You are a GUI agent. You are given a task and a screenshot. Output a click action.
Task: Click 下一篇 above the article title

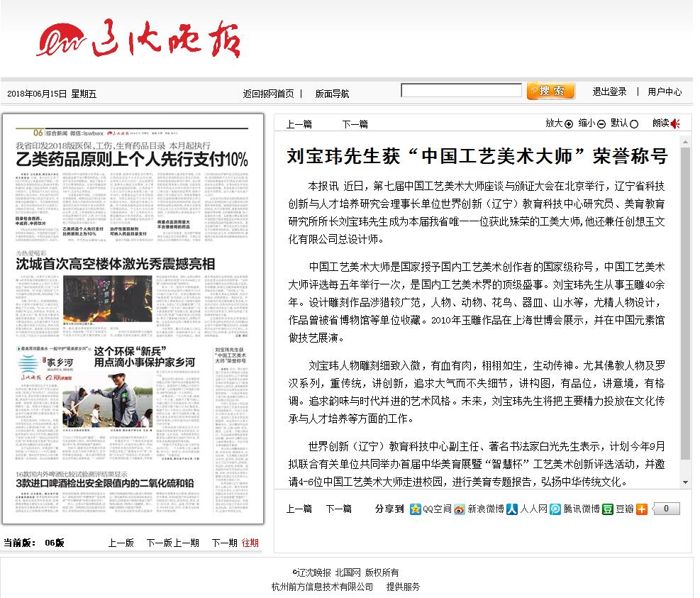pos(355,124)
